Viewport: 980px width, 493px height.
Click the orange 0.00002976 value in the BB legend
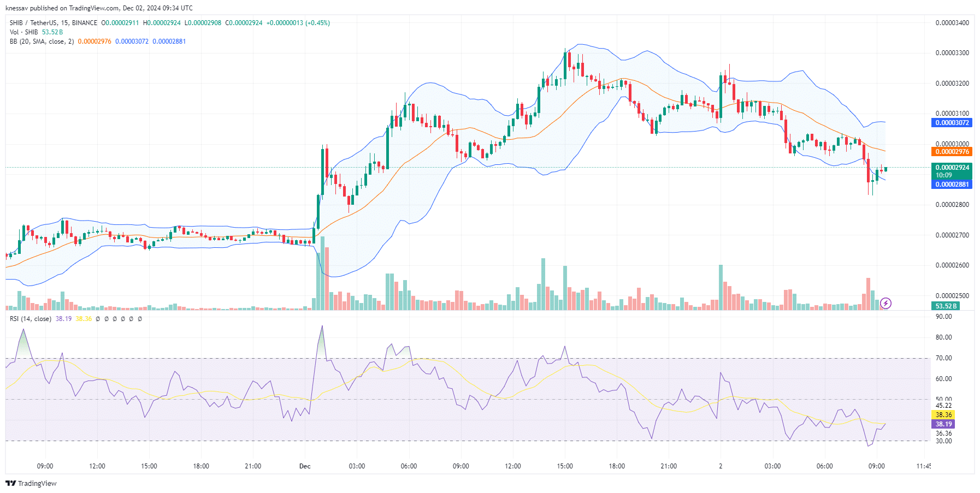pyautogui.click(x=95, y=41)
